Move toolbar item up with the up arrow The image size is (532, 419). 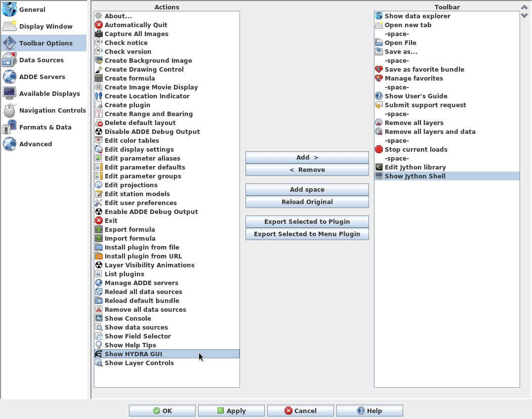pos(524,7)
